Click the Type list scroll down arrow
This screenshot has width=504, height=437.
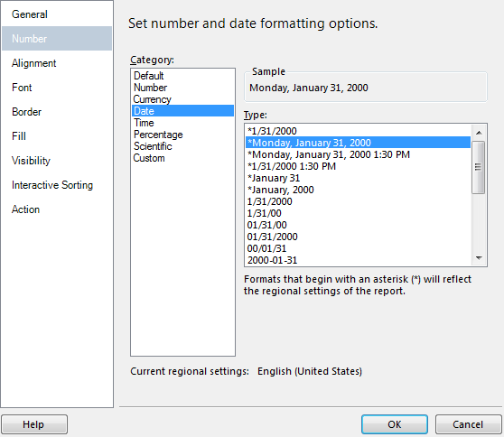[x=479, y=258]
